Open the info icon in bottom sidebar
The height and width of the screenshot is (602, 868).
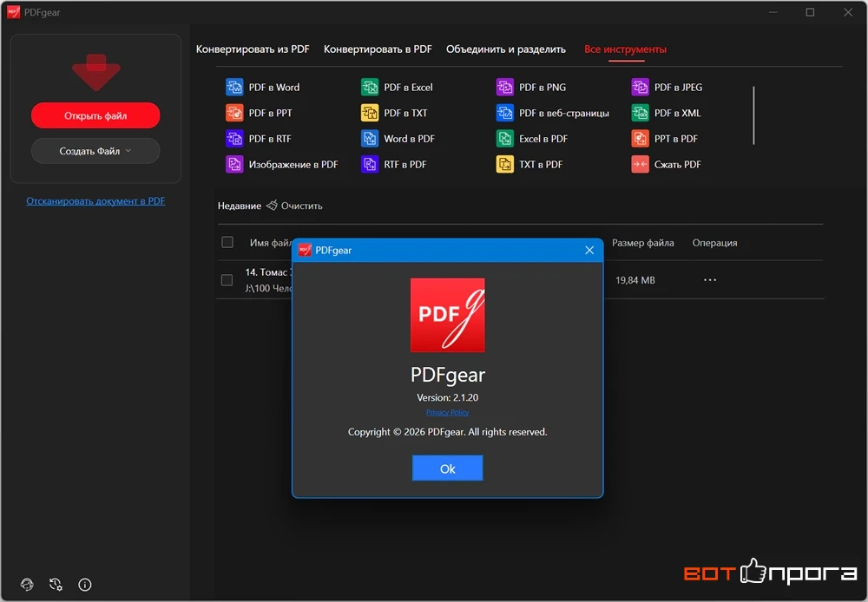coord(85,585)
